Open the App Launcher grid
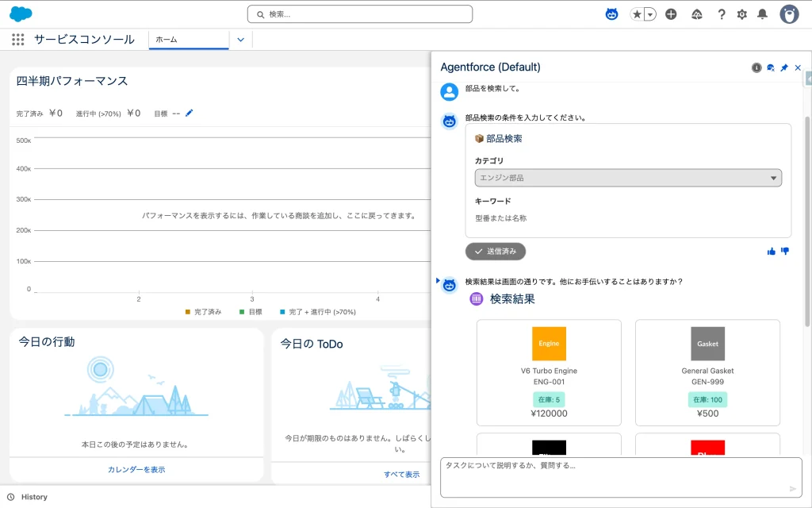This screenshot has width=812, height=508. (x=18, y=40)
